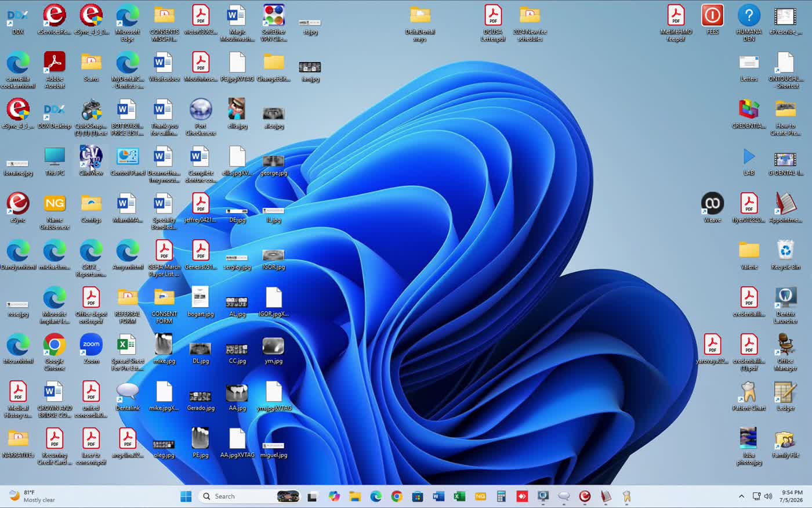Open the 2024 New fee schedules folder
812x508 pixels.
[x=530, y=23]
